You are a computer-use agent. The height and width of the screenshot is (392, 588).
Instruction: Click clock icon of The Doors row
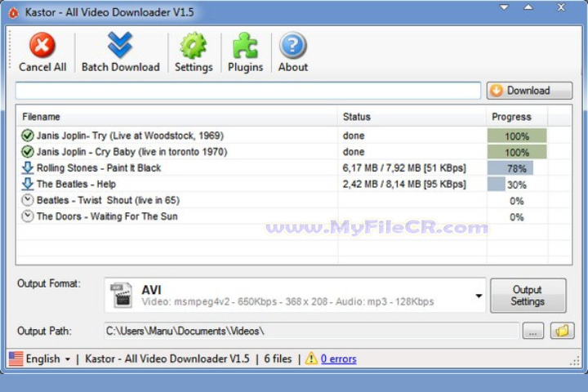[27, 216]
